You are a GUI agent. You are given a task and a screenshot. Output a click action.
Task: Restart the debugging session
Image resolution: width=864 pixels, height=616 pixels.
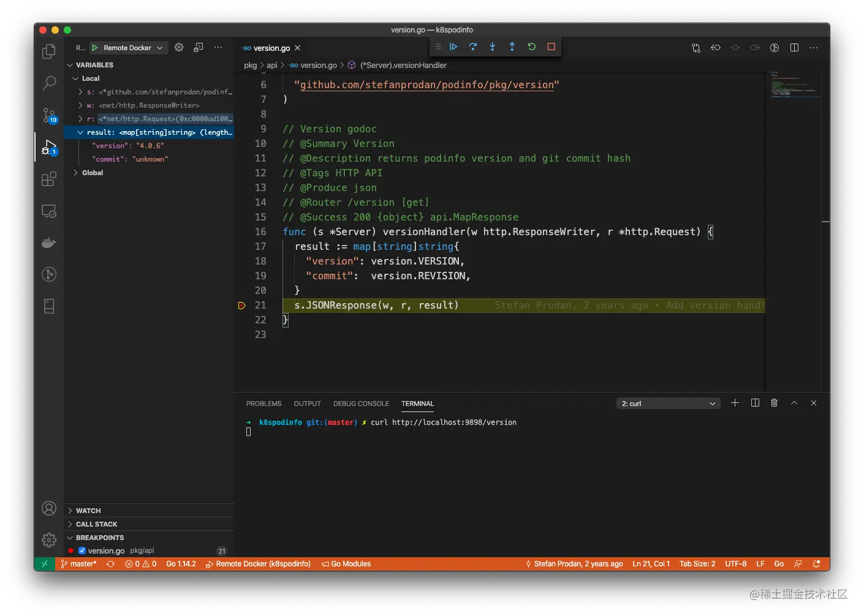(x=532, y=47)
